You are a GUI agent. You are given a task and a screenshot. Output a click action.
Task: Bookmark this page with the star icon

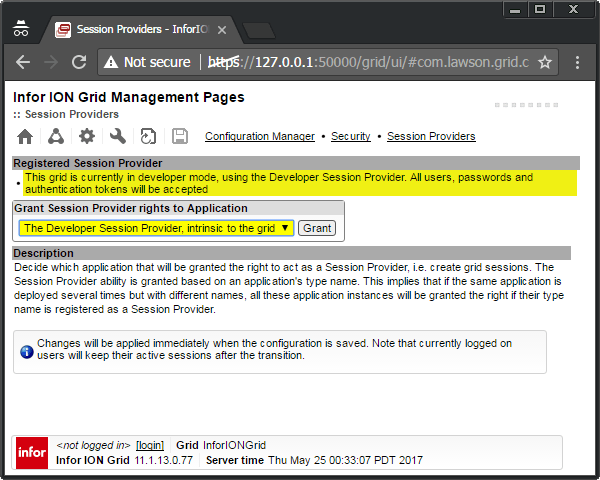click(545, 62)
